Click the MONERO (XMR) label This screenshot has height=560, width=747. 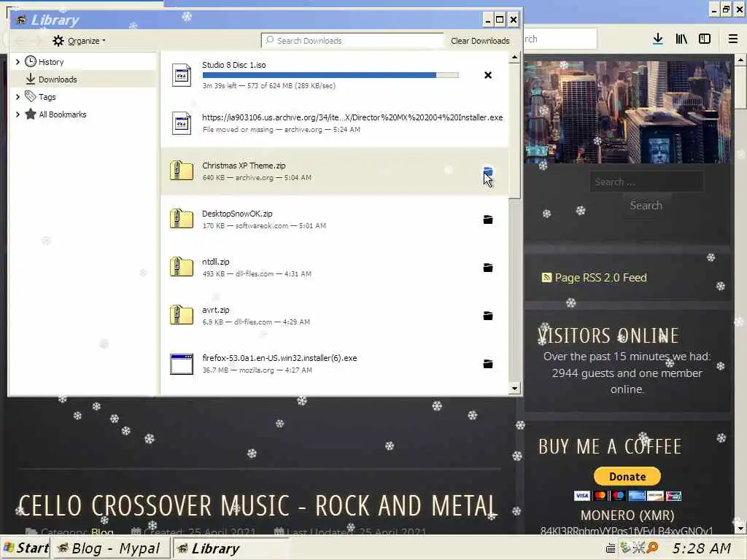[x=627, y=516]
